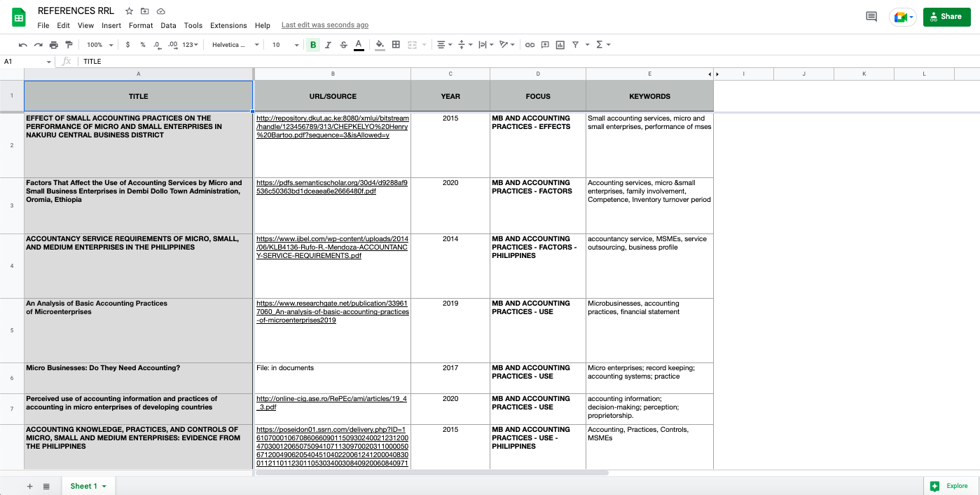Screen dimensions: 980x495
Task: Open the File menu
Action: tap(43, 25)
